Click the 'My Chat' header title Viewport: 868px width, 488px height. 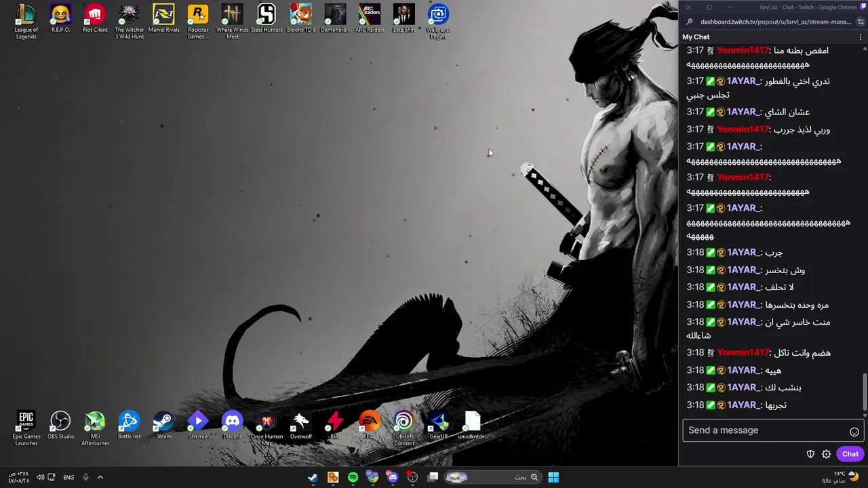click(696, 37)
